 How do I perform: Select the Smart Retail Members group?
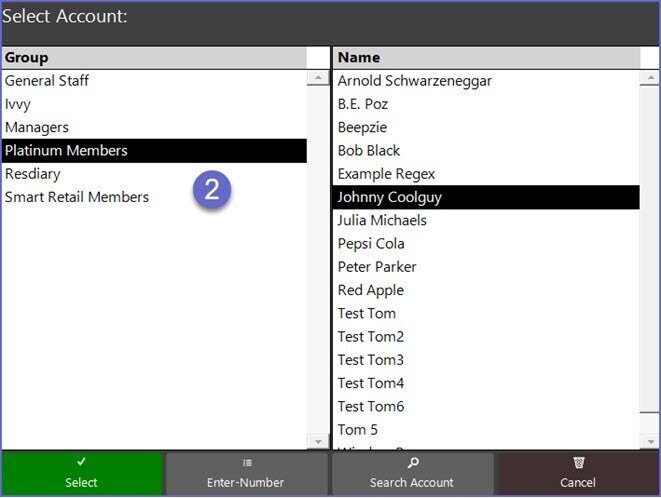77,197
